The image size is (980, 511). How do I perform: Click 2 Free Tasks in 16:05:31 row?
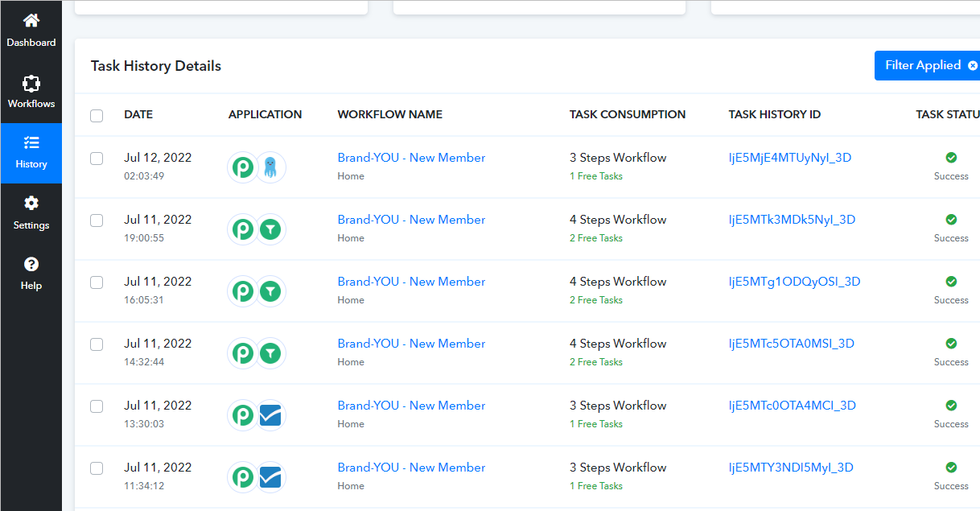596,300
